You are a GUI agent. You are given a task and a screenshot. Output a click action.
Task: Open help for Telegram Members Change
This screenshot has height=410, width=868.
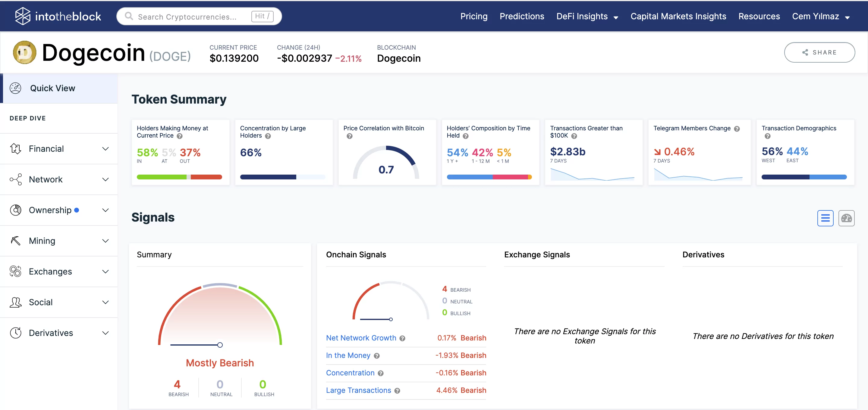coord(737,129)
